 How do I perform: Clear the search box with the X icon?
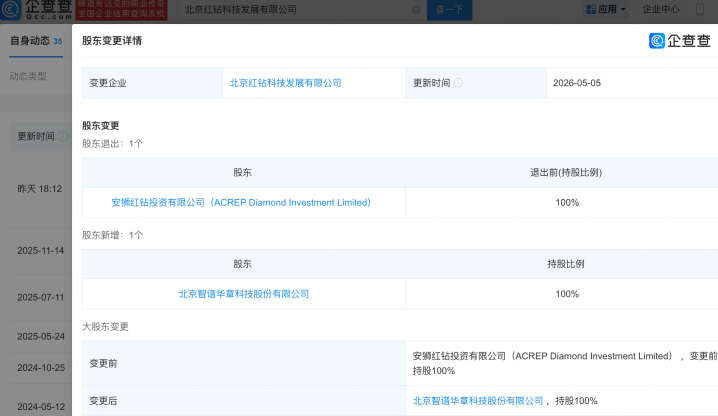[x=416, y=9]
